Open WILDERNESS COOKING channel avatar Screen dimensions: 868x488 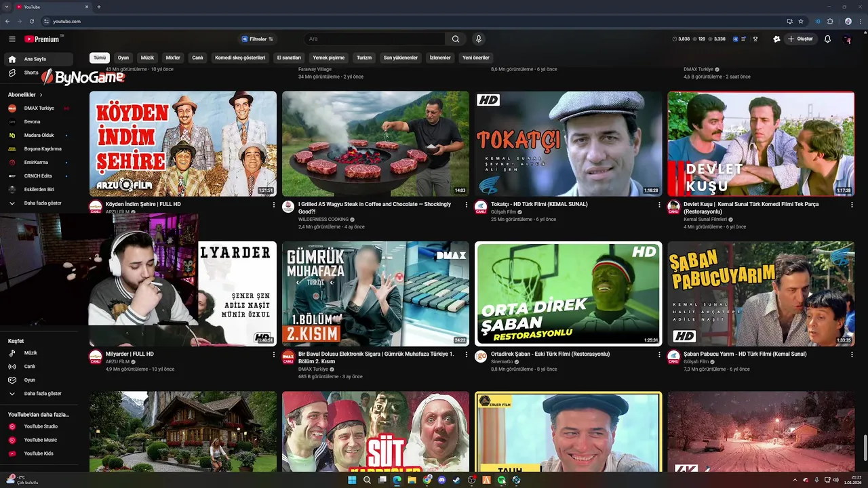[x=288, y=207]
